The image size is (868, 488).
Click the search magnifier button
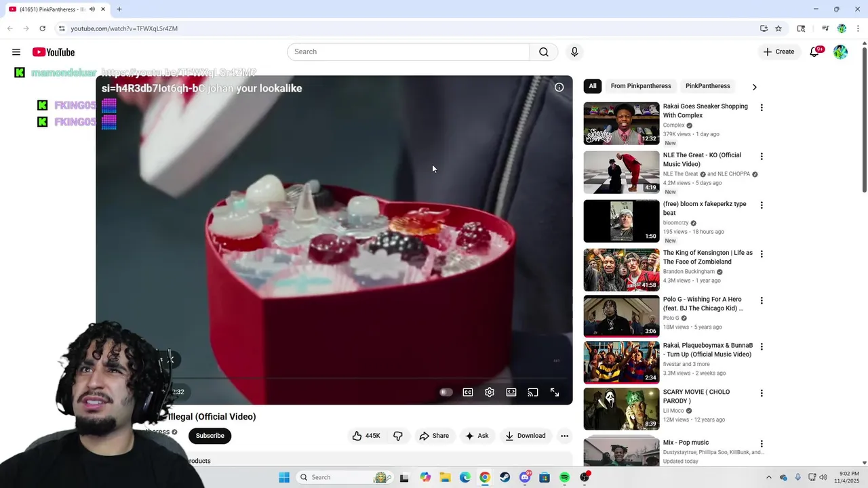(544, 52)
